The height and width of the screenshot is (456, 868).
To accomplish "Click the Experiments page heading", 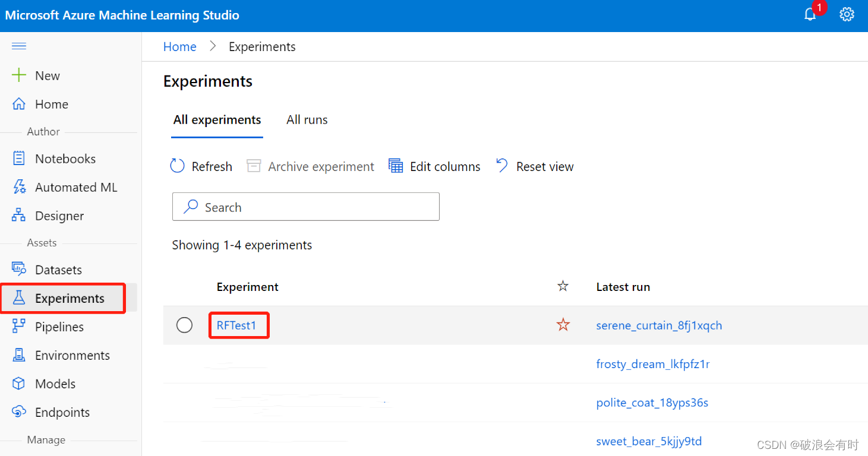I will click(x=208, y=81).
